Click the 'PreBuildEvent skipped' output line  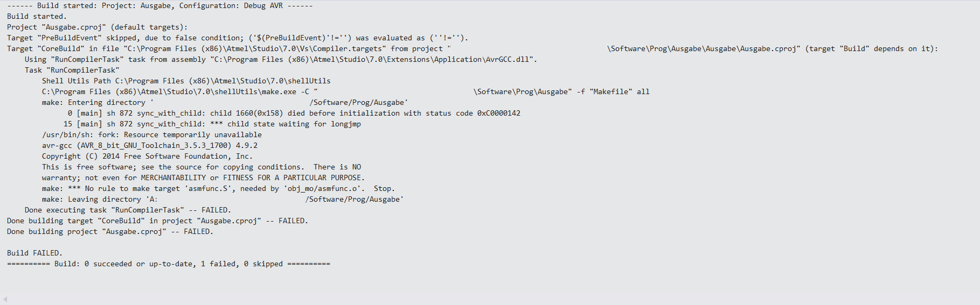point(238,38)
